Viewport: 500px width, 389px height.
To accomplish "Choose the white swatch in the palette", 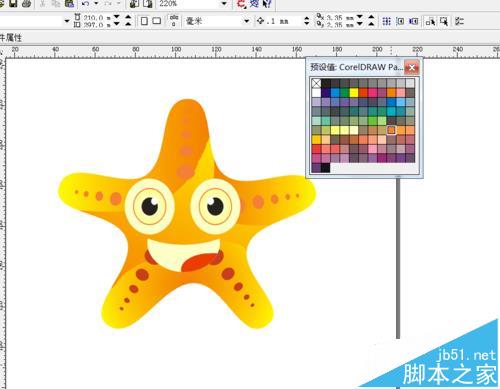I will (316, 92).
